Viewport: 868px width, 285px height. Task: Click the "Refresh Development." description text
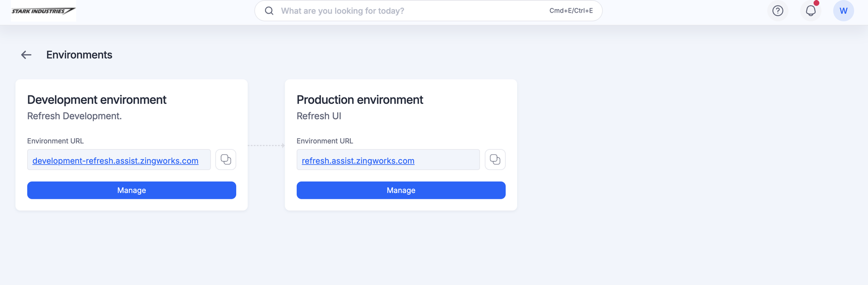tap(74, 116)
